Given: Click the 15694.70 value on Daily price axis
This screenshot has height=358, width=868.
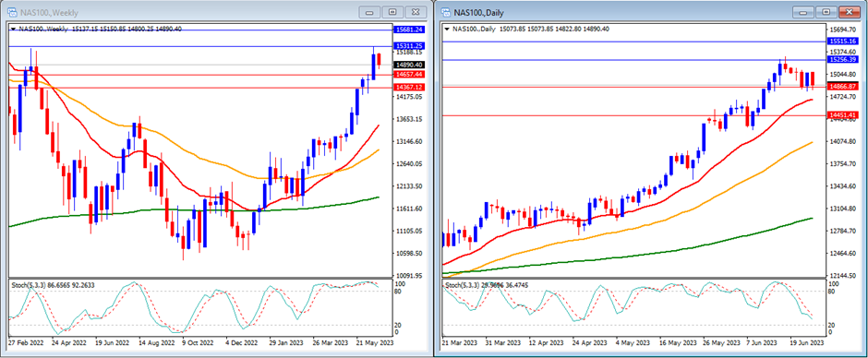Looking at the screenshot, I should click(842, 30).
